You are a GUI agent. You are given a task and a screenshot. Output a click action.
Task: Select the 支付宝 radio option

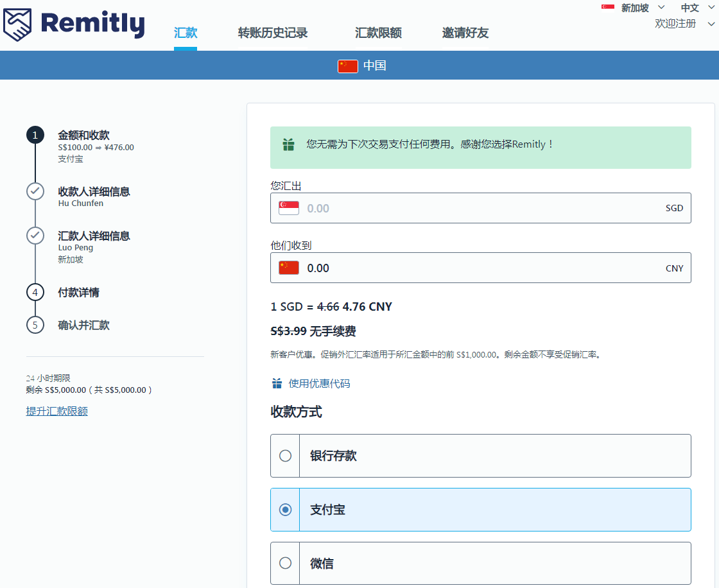285,510
